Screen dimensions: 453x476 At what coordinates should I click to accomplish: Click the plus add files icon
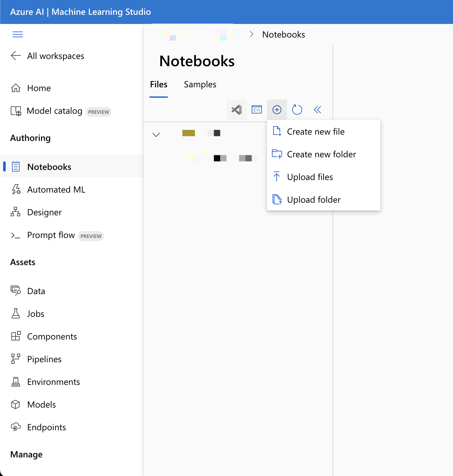pyautogui.click(x=277, y=110)
